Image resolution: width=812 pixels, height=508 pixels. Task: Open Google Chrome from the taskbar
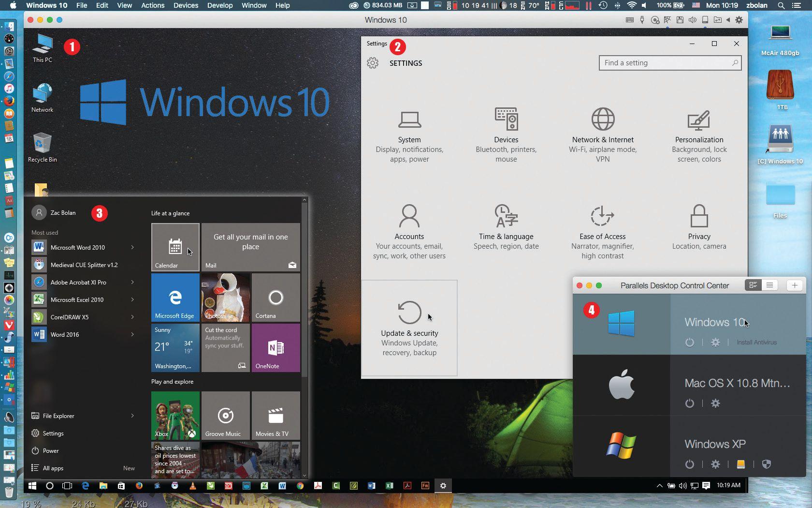tap(300, 486)
